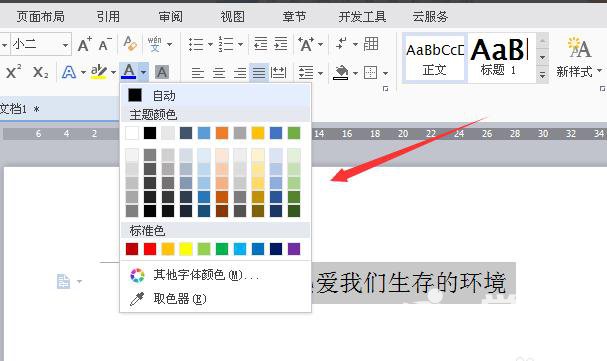607x361 pixels.
Task: Click the selected text 爱我们生存的环境
Action: pos(412,282)
